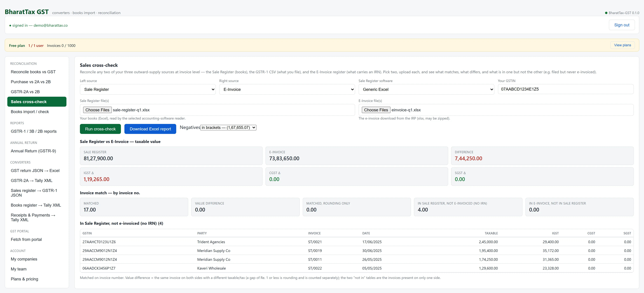Click IGST amount 23,328.00
644x293 pixels.
(x=550, y=268)
